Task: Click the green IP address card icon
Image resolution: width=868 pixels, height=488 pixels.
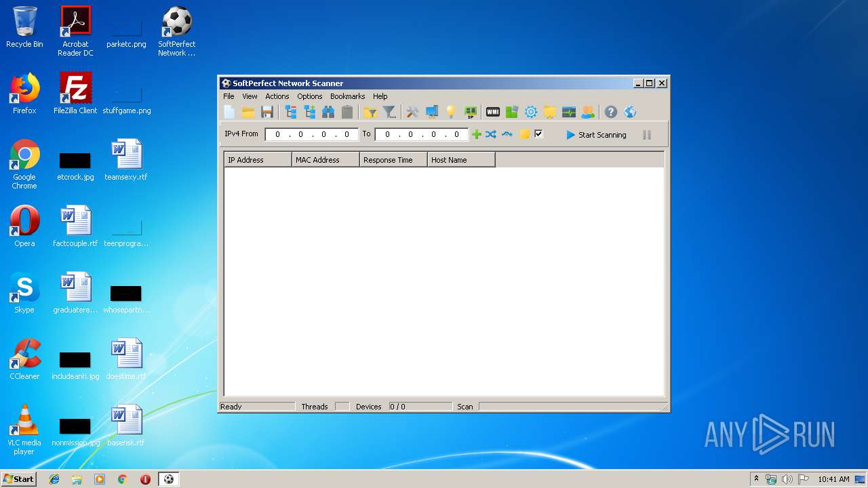Action: [470, 113]
